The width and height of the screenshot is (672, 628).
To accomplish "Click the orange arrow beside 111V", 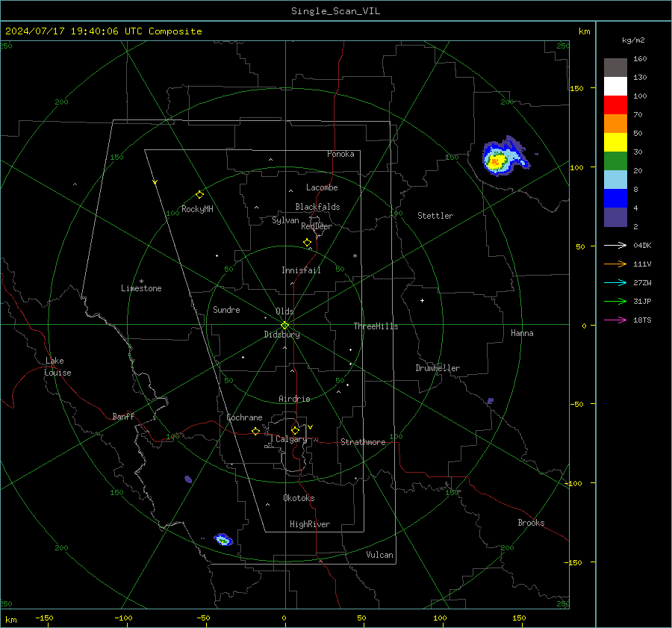I will (615, 264).
